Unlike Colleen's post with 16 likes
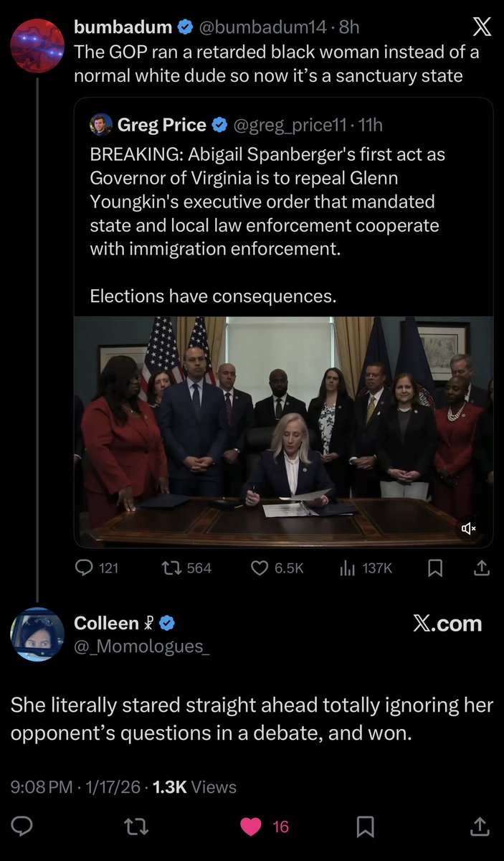 (x=251, y=827)
